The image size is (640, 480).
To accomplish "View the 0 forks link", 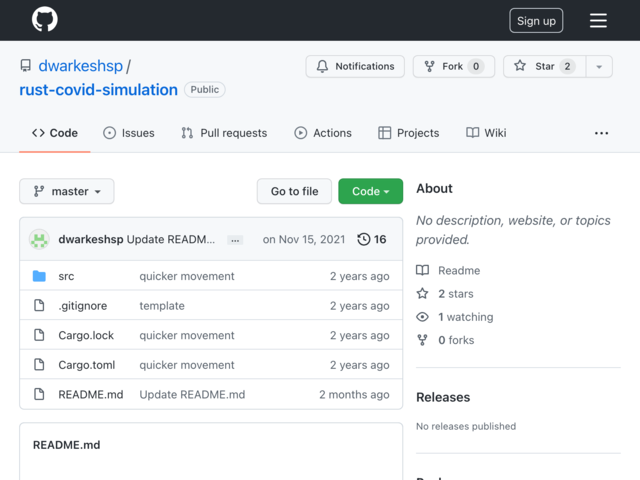I will [456, 340].
